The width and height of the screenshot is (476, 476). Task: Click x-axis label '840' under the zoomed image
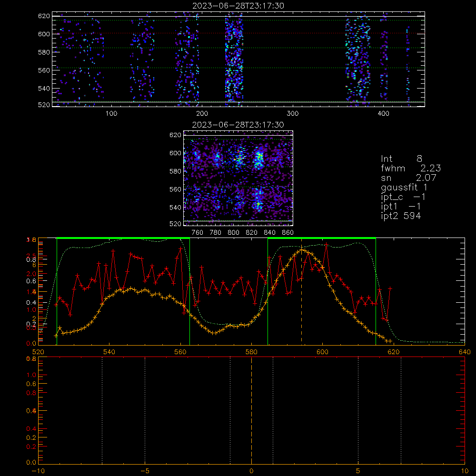[269, 233]
